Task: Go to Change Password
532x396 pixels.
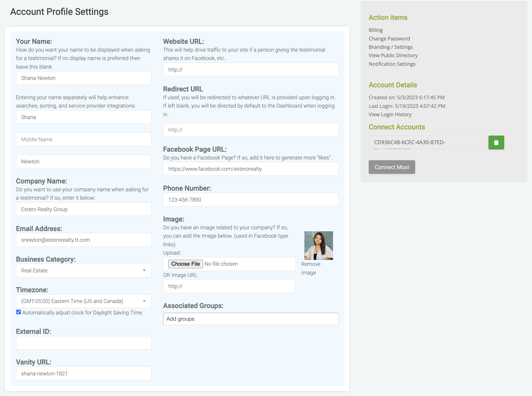Action: (389, 38)
